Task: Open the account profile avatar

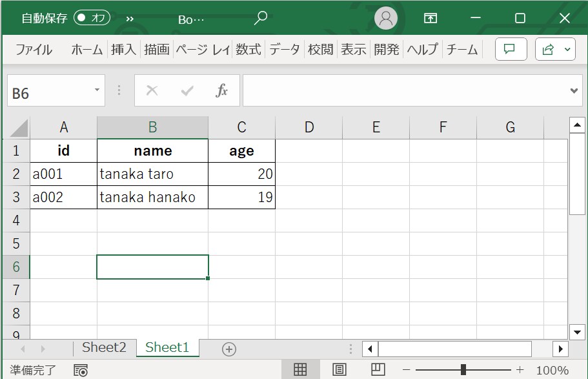Action: 385,18
